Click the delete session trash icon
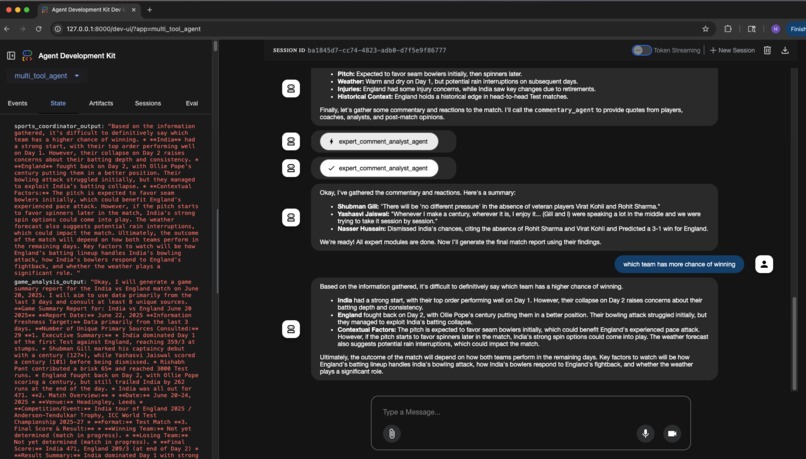The height and width of the screenshot is (459, 806). tap(767, 50)
